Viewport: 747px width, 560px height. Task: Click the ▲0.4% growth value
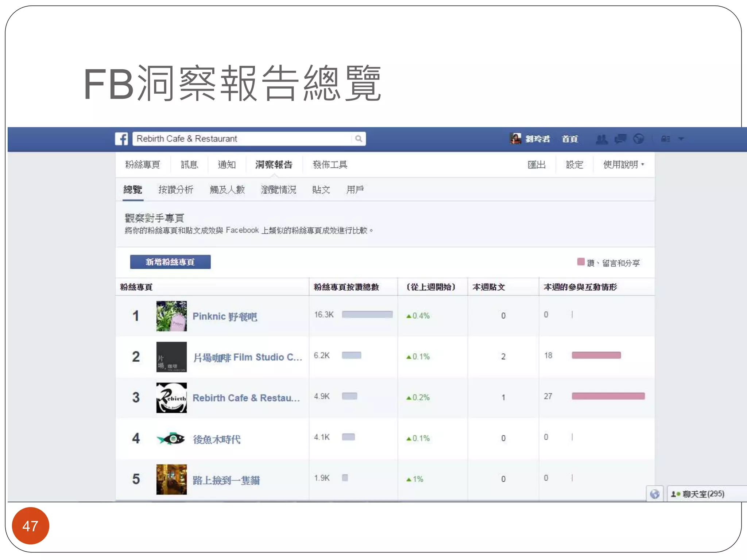click(x=418, y=316)
